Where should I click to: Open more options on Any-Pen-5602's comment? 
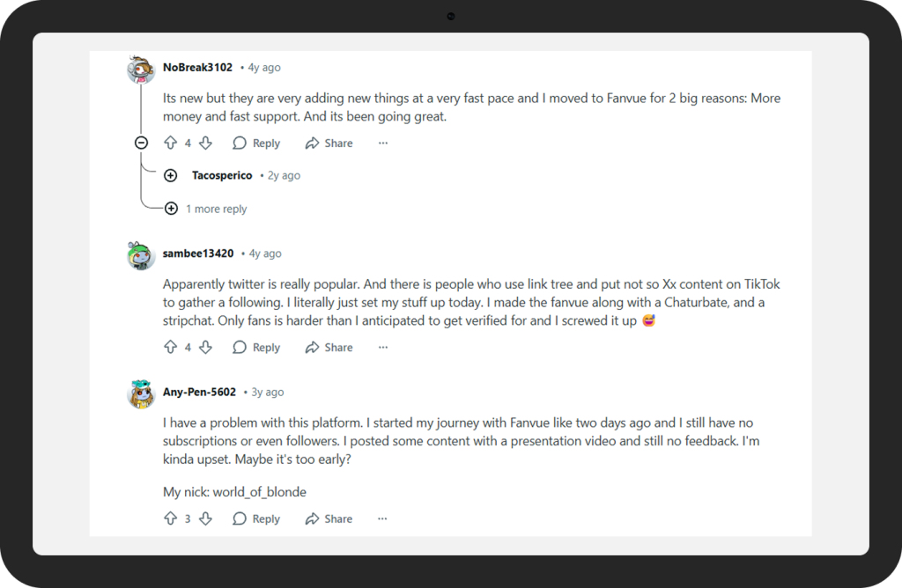[x=382, y=518]
